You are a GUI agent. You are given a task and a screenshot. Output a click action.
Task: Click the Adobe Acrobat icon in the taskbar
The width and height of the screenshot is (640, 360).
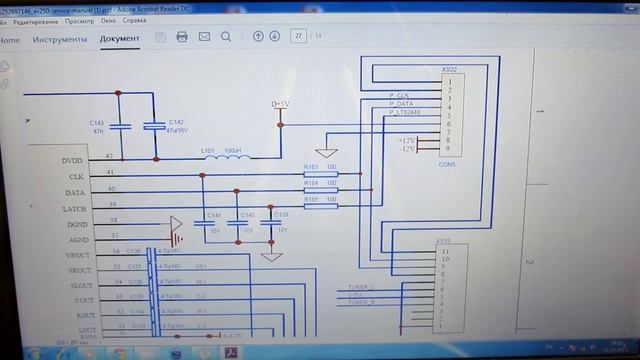[x=231, y=352]
